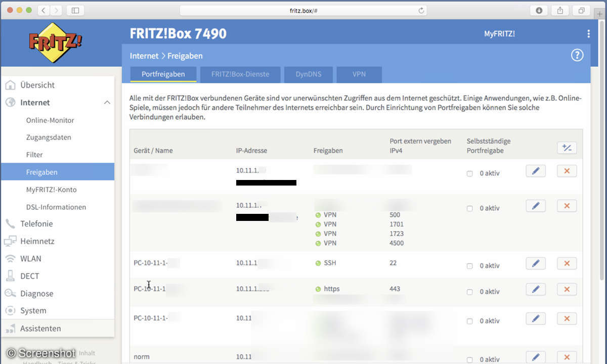Open Zugangsdaten in sidebar
The height and width of the screenshot is (364, 607).
(49, 138)
